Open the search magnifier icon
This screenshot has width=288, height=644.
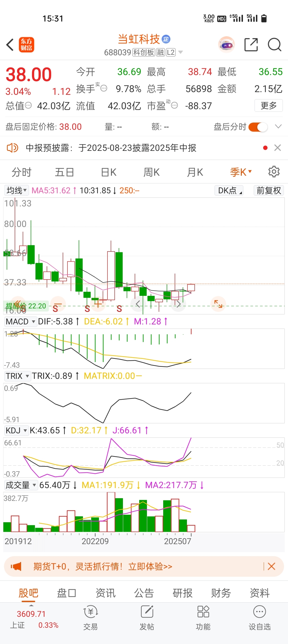(x=275, y=45)
